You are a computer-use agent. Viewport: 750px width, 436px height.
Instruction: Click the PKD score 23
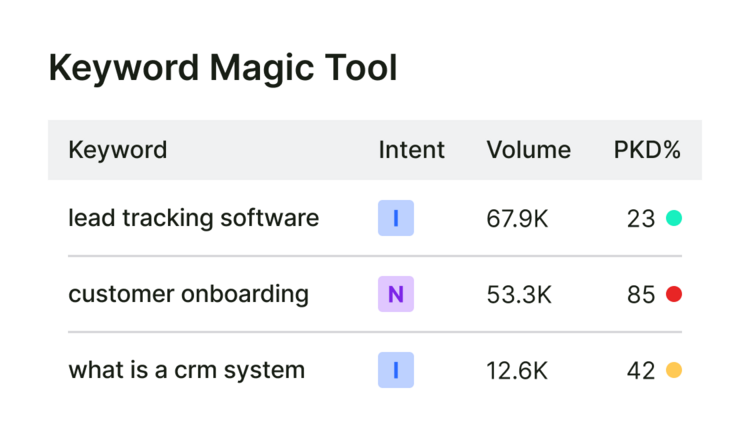coord(641,219)
